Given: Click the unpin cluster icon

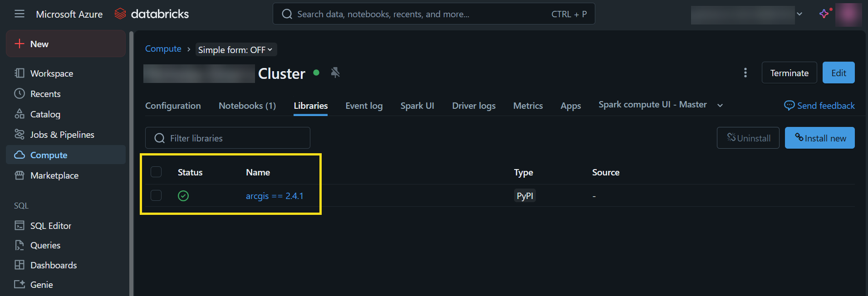Looking at the screenshot, I should [x=335, y=73].
